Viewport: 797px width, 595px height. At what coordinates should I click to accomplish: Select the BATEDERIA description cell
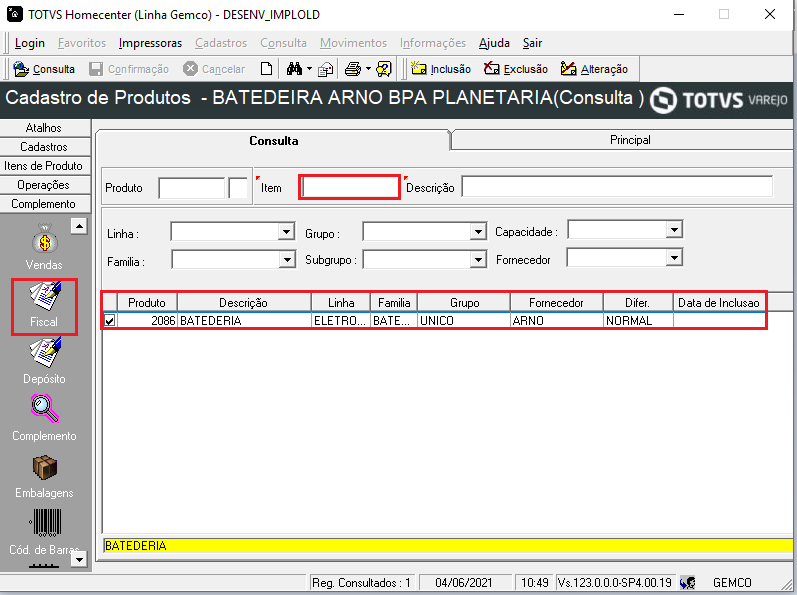(244, 321)
